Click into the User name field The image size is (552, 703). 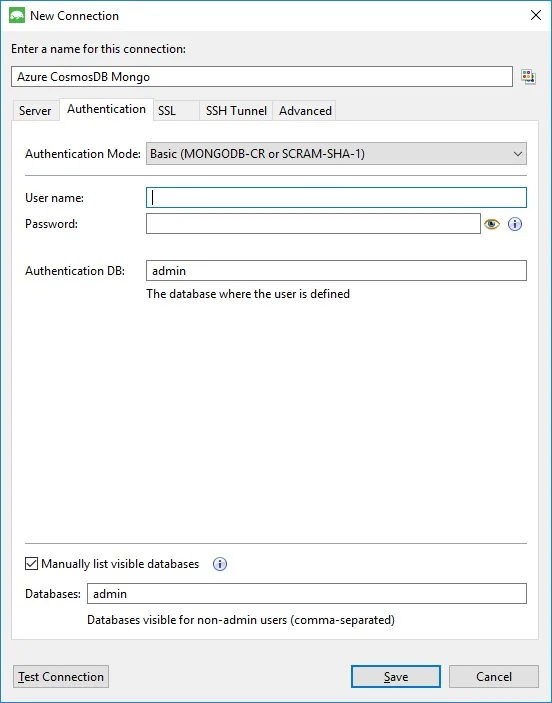point(336,198)
